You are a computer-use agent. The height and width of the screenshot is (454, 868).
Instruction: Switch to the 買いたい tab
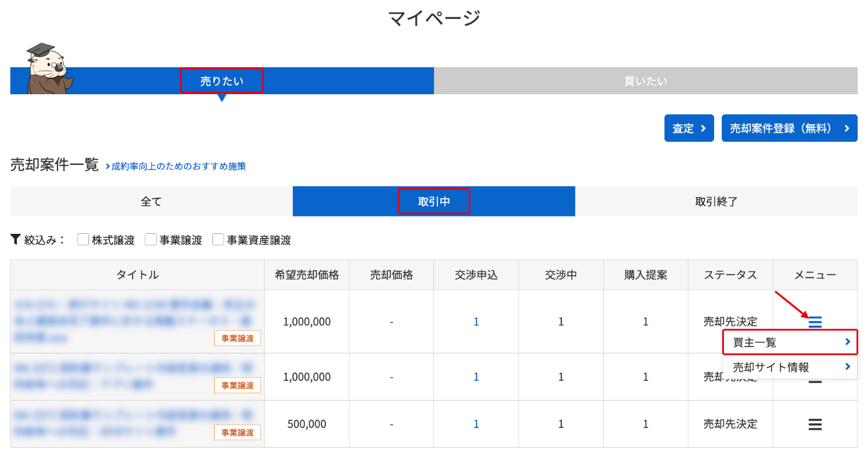(x=646, y=81)
